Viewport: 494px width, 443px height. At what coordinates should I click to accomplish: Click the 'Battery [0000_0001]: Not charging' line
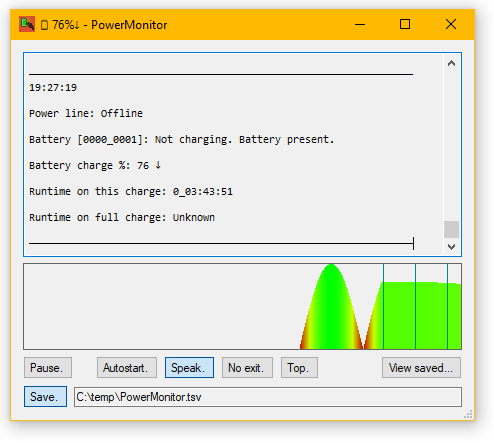[182, 139]
